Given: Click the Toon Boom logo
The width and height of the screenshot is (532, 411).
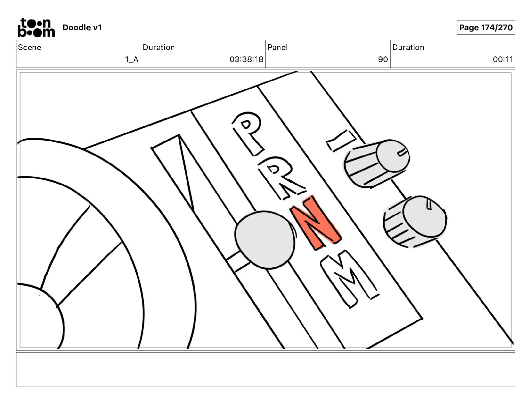Looking at the screenshot, I should (x=36, y=28).
